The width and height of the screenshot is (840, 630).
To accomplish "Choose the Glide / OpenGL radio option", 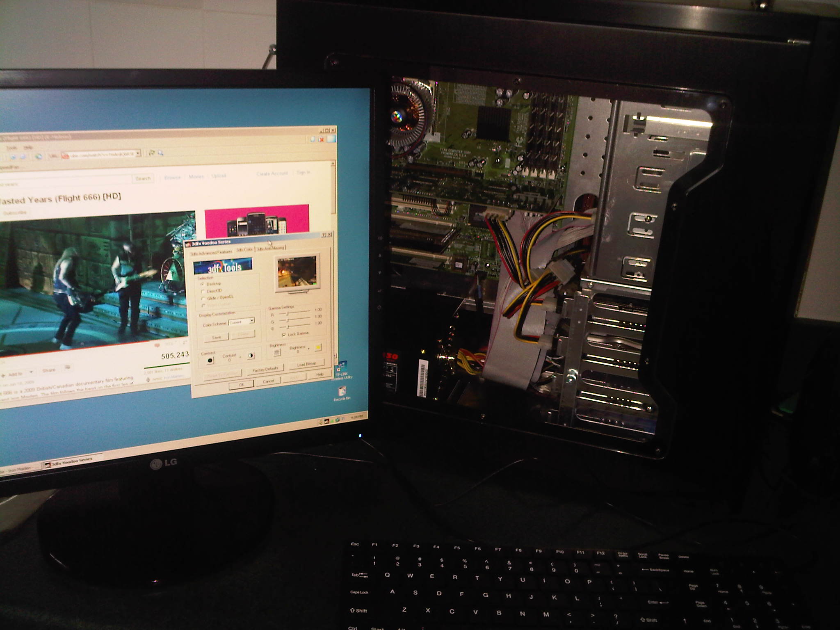I will tap(203, 299).
